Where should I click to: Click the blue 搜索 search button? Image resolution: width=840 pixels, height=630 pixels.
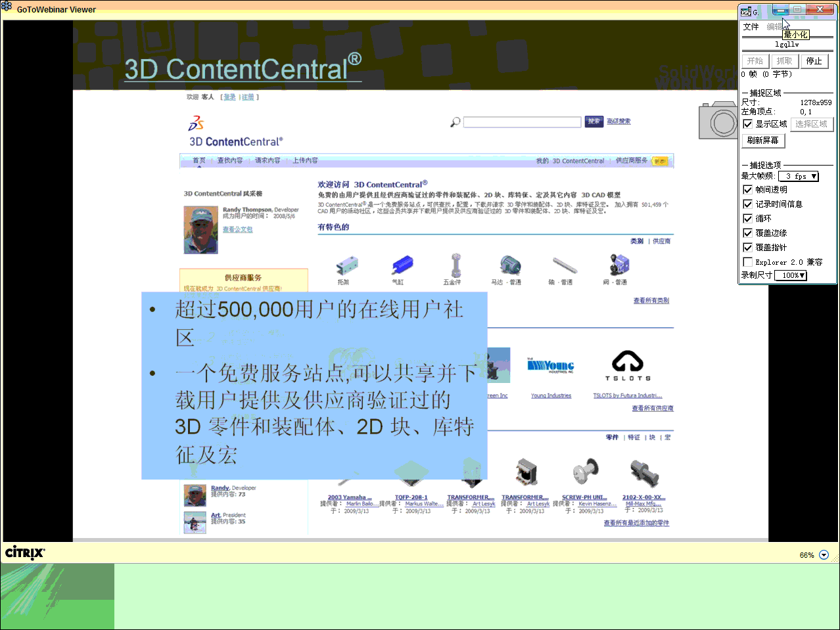click(x=594, y=122)
